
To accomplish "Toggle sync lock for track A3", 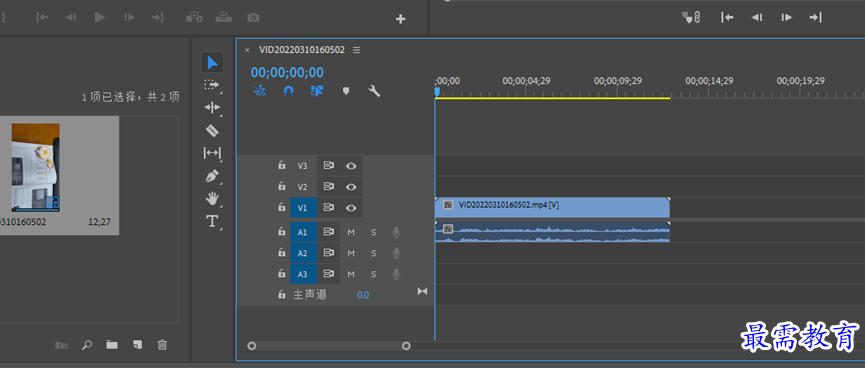I will click(329, 274).
